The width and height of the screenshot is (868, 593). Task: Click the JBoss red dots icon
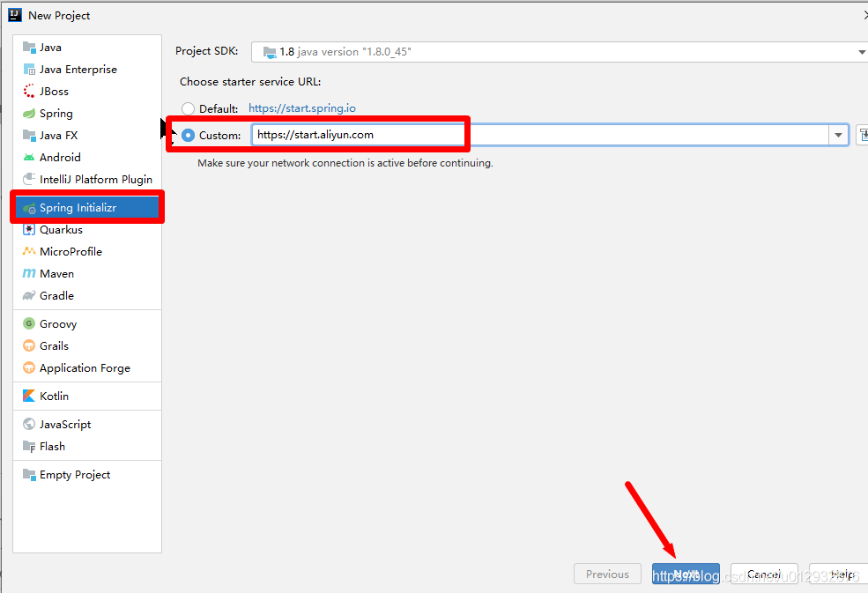[x=29, y=92]
